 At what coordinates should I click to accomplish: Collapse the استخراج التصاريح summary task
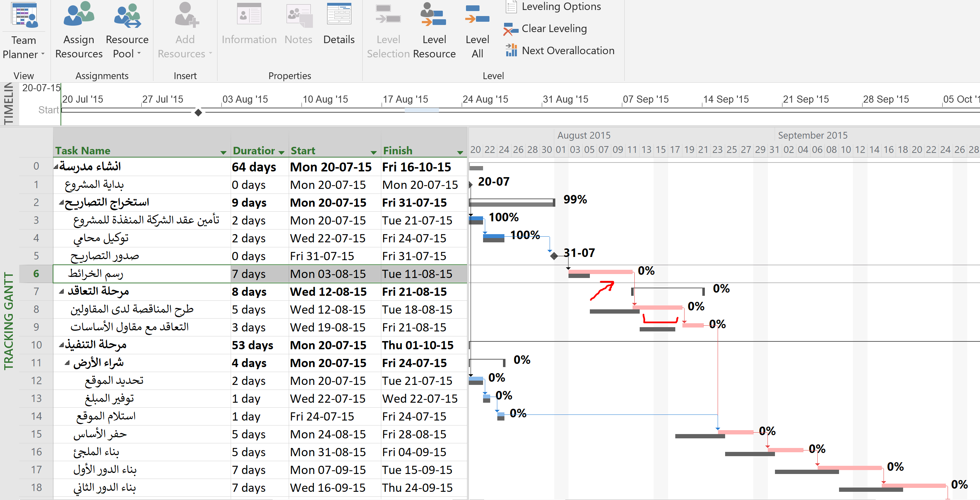61,202
